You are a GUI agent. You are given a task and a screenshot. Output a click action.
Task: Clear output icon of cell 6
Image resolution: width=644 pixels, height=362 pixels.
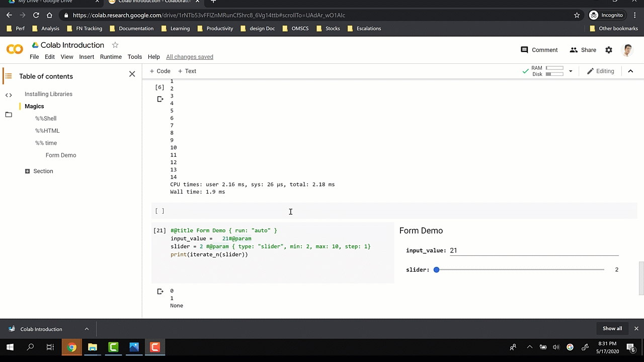tap(160, 99)
